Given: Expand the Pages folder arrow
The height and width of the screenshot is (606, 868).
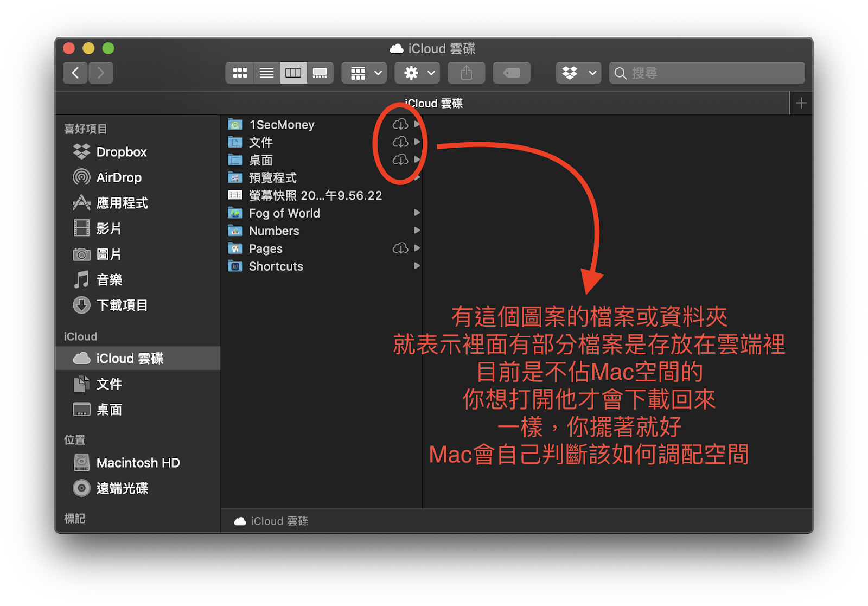Looking at the screenshot, I should tap(417, 248).
